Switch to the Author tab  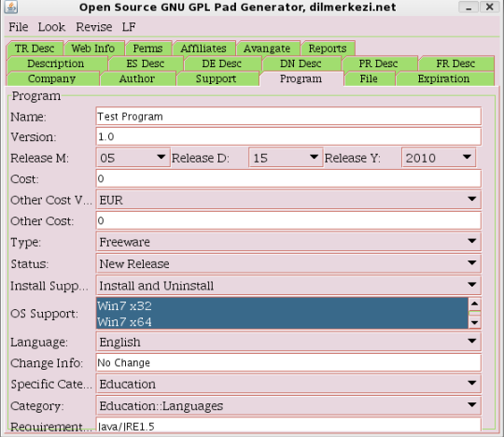point(137,78)
